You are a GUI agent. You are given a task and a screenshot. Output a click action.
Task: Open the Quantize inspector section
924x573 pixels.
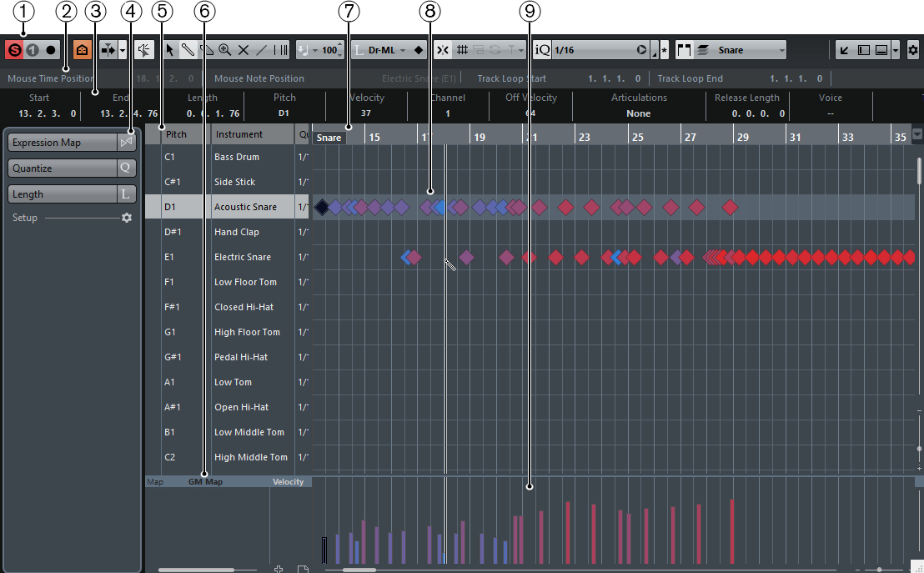click(63, 168)
